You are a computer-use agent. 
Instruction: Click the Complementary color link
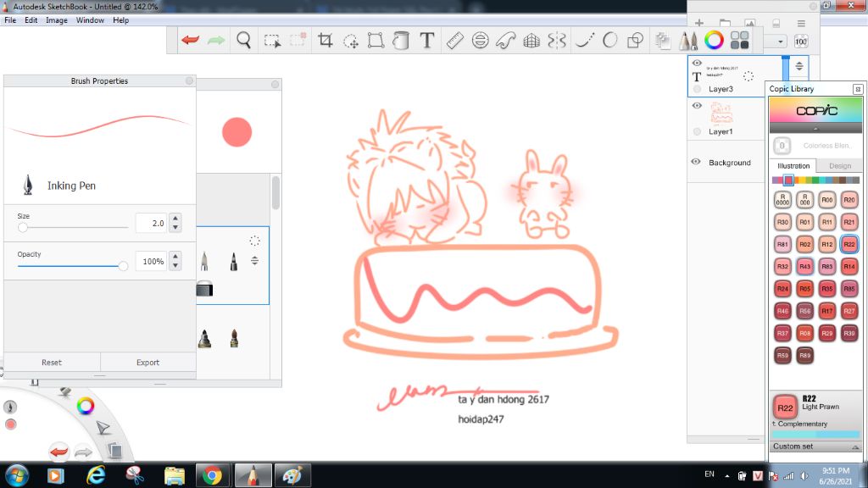(x=802, y=424)
